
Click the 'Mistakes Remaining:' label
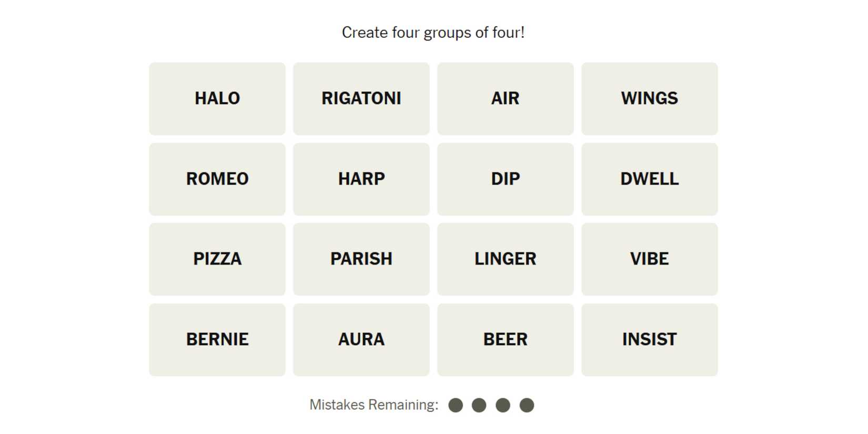tap(374, 405)
